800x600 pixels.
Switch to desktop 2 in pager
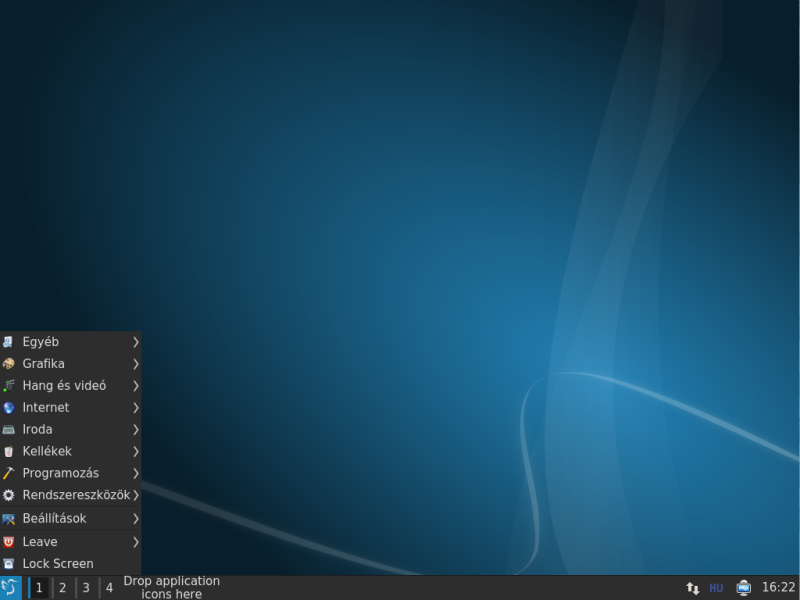click(62, 588)
